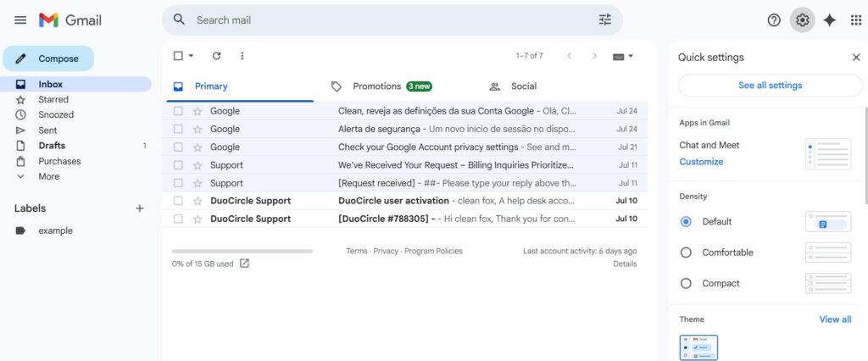Select Default density radio button
The height and width of the screenshot is (361, 868).
pyautogui.click(x=686, y=221)
